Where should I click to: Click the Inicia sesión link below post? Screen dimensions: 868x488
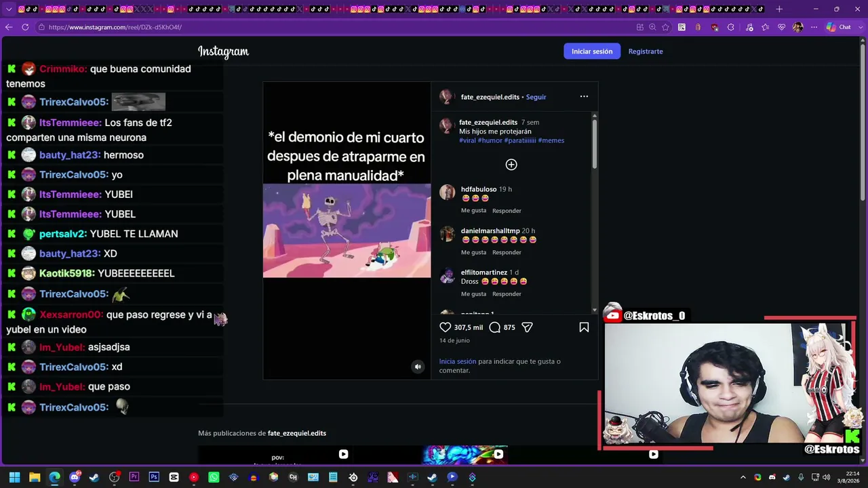[457, 361]
